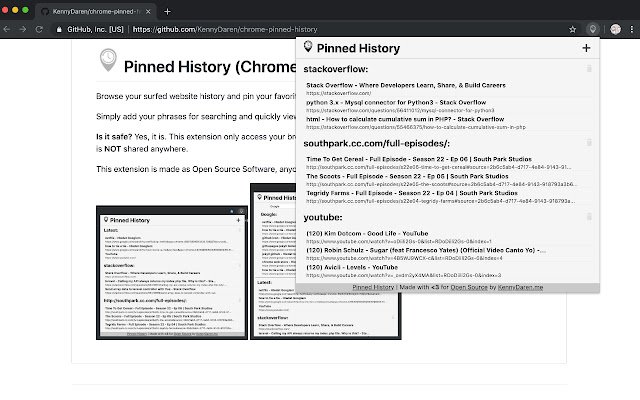
Task: Close the KennyDaren/chrome-pinned tab
Action: (x=148, y=11)
